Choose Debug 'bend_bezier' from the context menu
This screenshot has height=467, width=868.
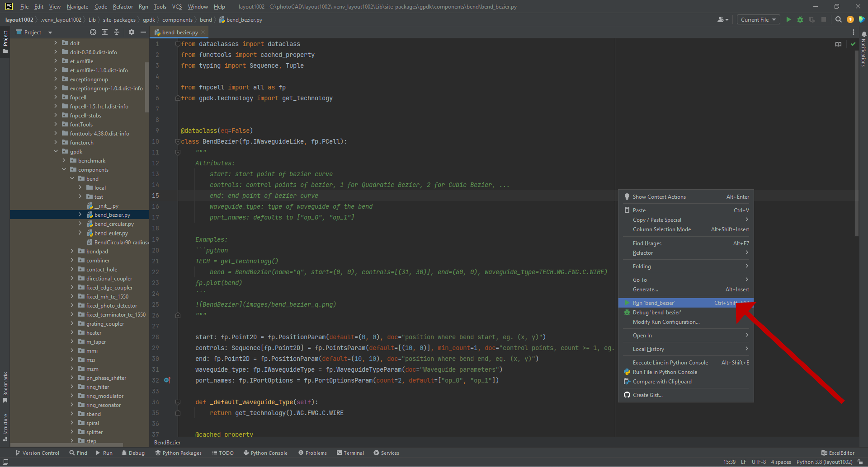pos(686,312)
